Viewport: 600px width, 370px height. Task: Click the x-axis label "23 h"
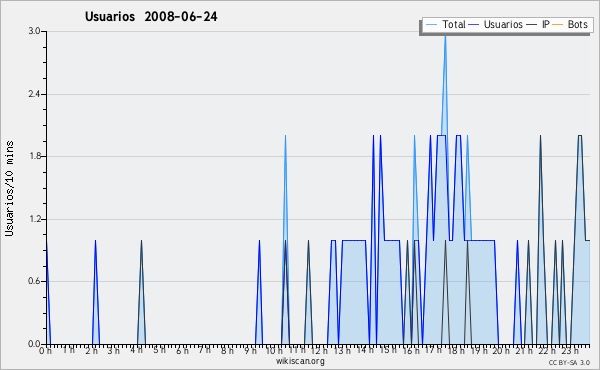tap(570, 351)
